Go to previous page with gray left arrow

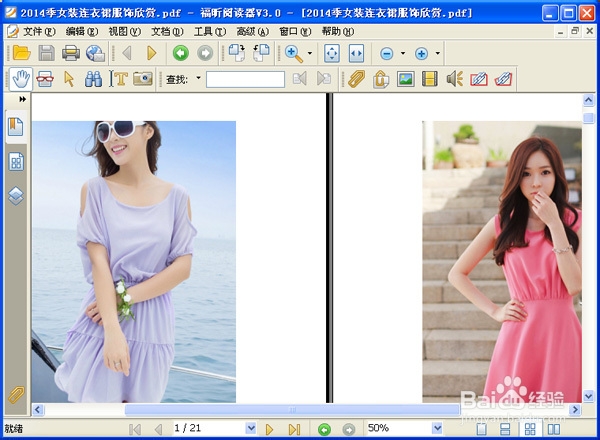click(127, 53)
